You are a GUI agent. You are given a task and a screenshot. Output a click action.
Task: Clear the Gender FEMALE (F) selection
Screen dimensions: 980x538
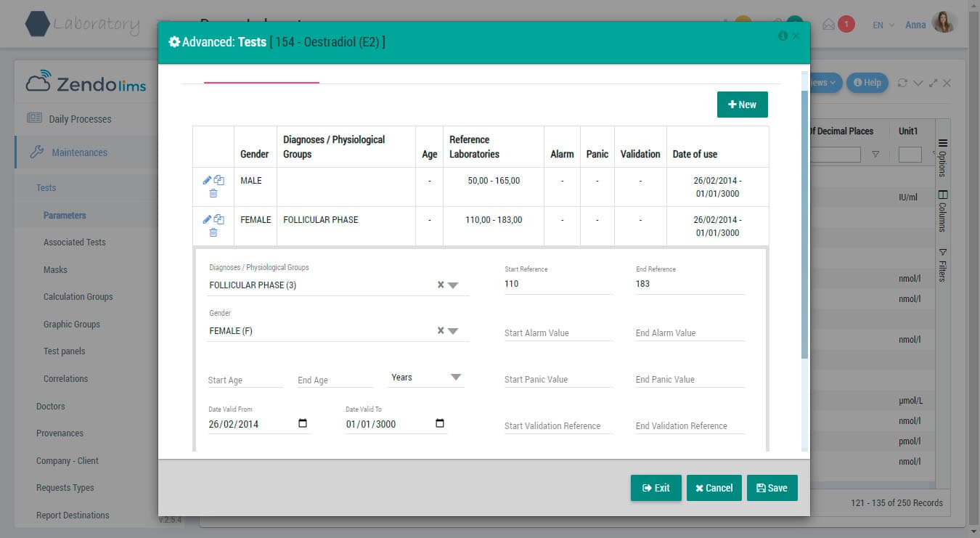(440, 331)
